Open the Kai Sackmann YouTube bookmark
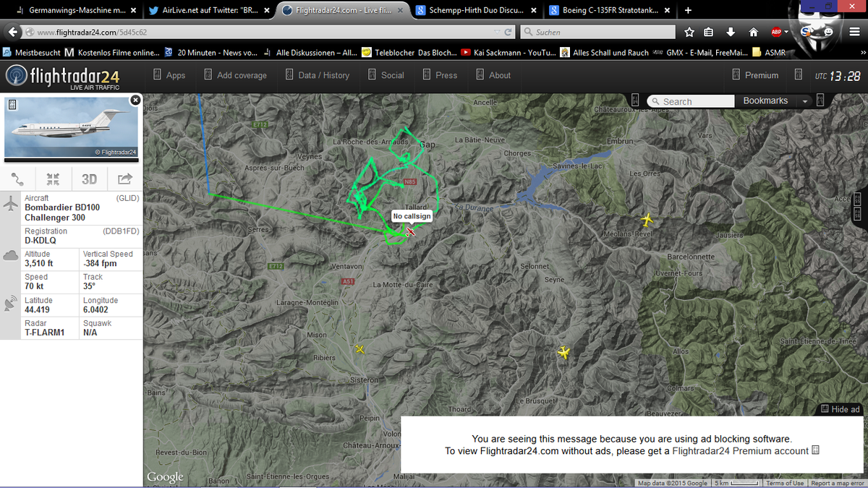The width and height of the screenshot is (868, 488). 509,53
